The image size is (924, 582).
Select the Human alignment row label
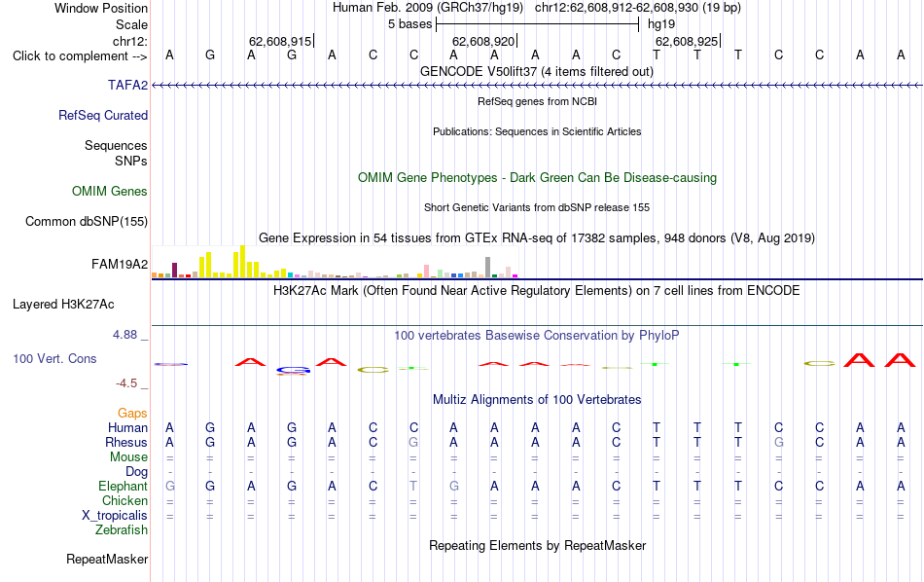[x=127, y=427]
